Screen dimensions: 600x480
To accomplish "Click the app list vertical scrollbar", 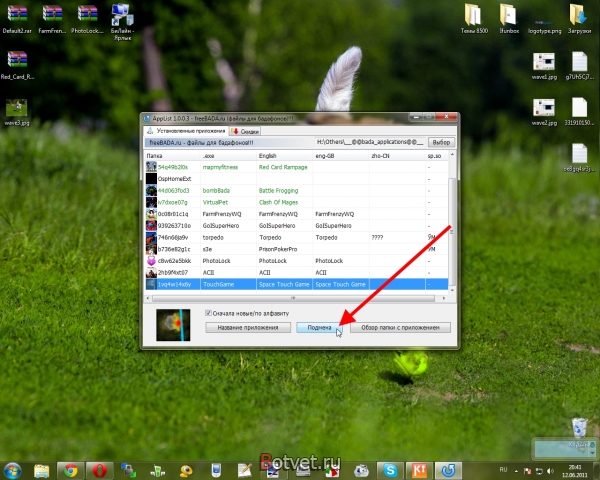I will (454, 220).
